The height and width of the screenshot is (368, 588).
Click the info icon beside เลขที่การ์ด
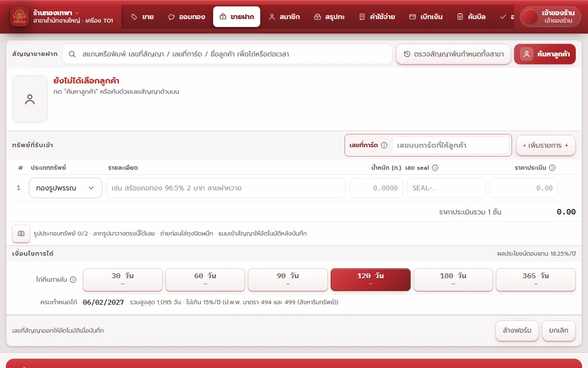coord(384,145)
